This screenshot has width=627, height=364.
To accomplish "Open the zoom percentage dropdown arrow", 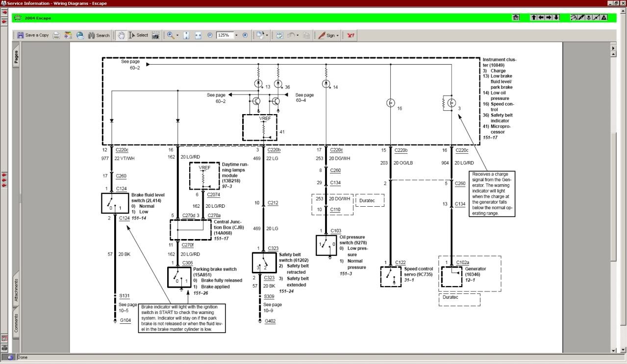I will pos(236,35).
